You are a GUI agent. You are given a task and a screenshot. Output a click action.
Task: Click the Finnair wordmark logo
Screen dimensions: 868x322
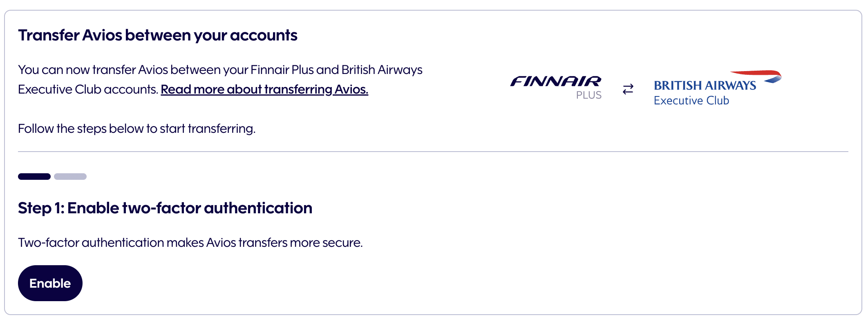click(x=555, y=81)
